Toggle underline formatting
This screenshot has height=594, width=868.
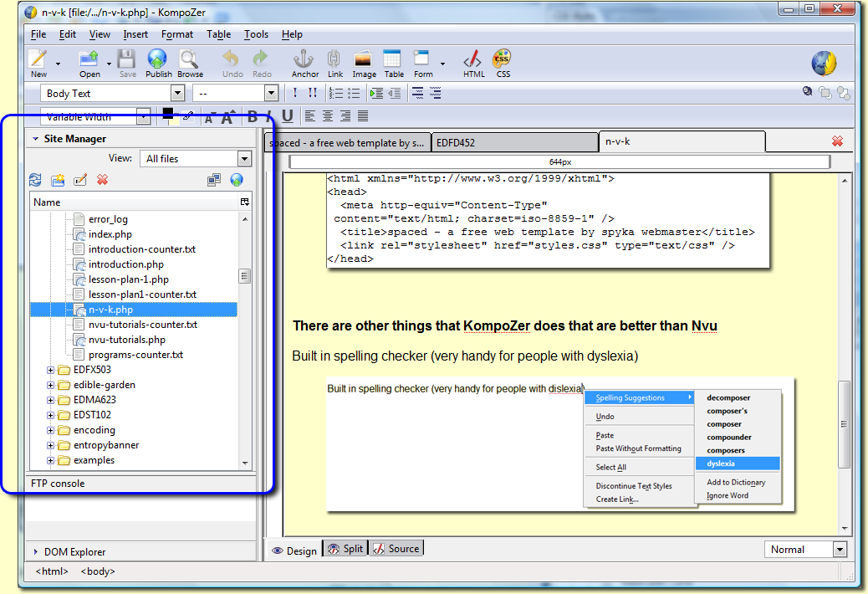pos(288,116)
